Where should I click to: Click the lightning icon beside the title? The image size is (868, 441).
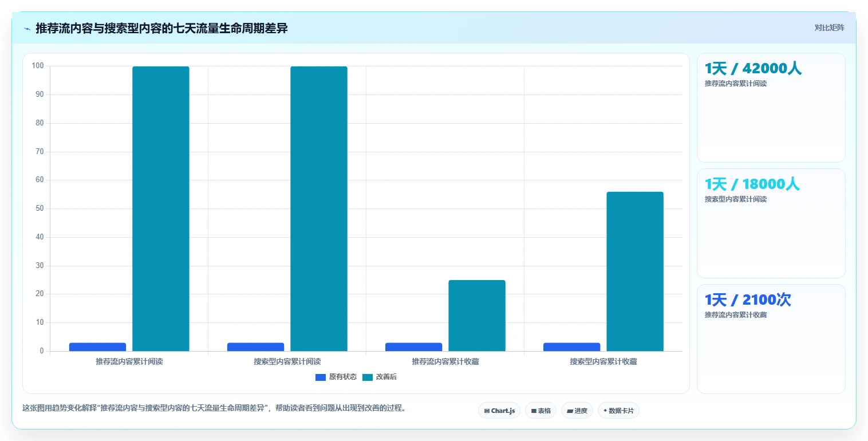[27, 29]
